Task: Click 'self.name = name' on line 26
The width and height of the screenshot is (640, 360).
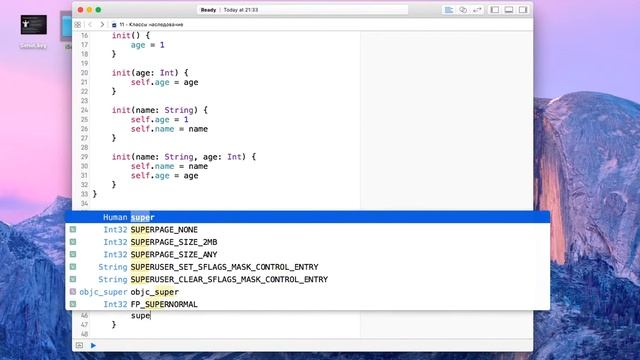Action: point(169,129)
